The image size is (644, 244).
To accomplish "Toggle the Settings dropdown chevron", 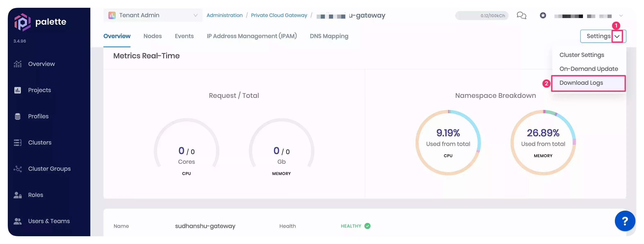I will coord(617,36).
